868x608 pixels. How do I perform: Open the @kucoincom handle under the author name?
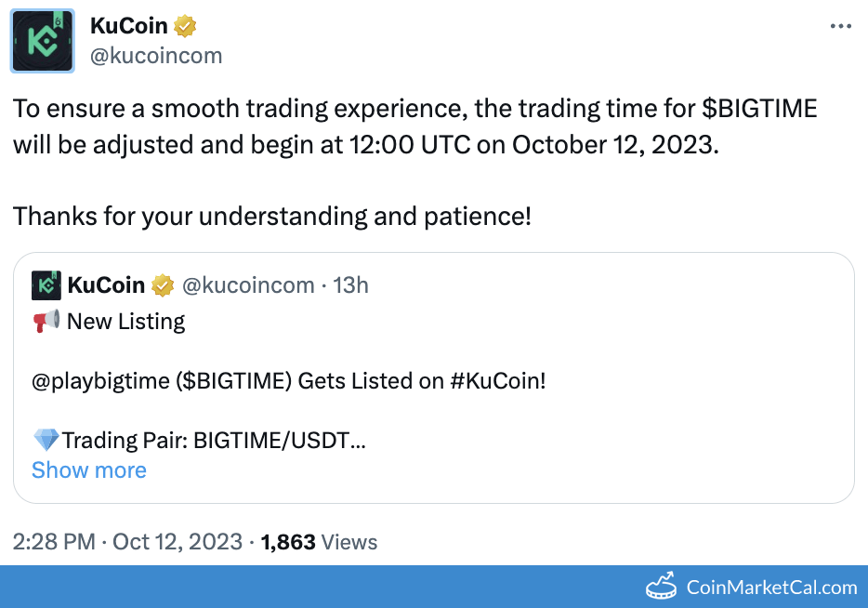pyautogui.click(x=156, y=56)
